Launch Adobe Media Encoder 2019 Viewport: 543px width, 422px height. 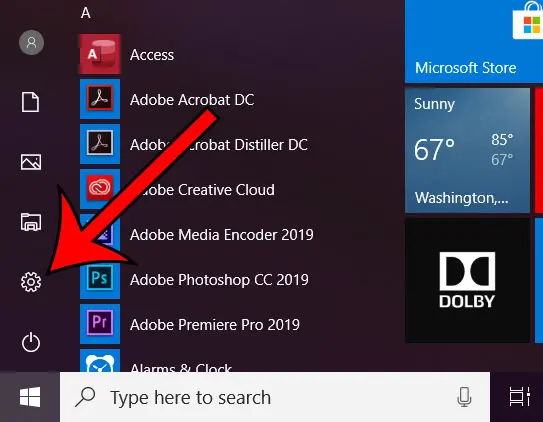[222, 235]
